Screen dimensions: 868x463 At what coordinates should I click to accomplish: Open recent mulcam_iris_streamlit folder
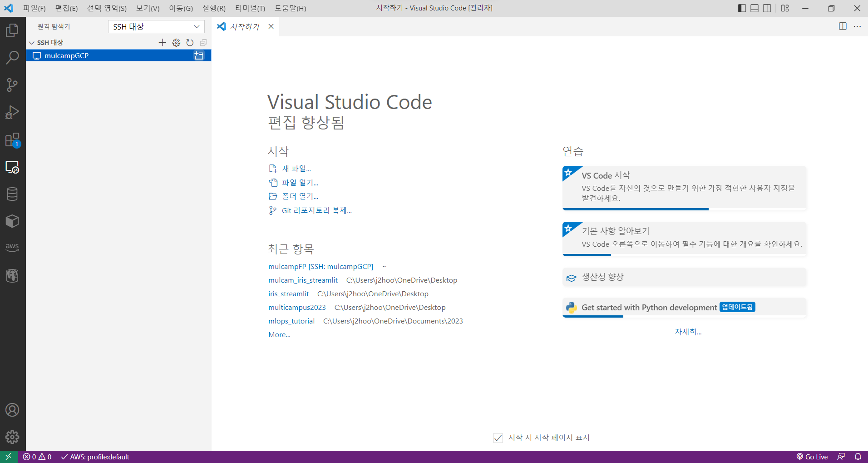tap(303, 280)
